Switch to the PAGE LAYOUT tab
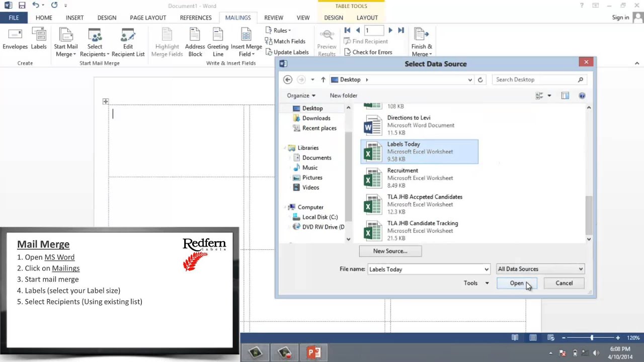 point(148,18)
